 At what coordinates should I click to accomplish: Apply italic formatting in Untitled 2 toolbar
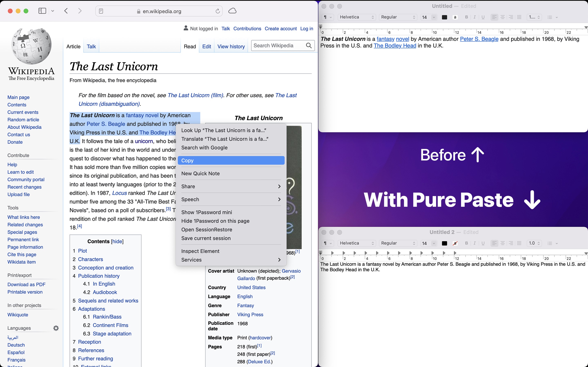[x=475, y=243]
